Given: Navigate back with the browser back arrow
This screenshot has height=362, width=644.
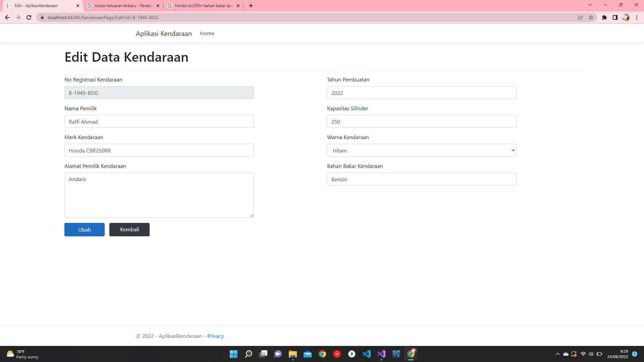Looking at the screenshot, I should click(7, 17).
